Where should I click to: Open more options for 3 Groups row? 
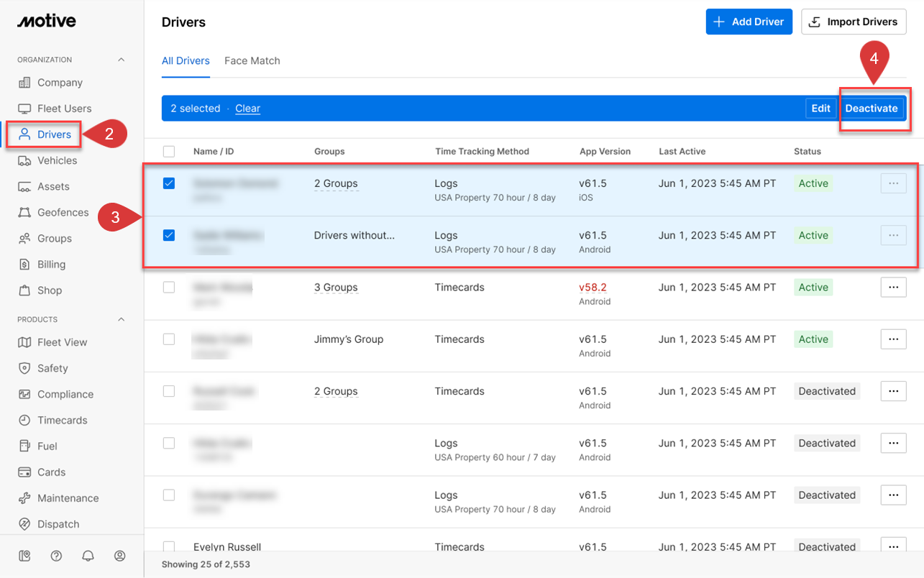pos(893,287)
